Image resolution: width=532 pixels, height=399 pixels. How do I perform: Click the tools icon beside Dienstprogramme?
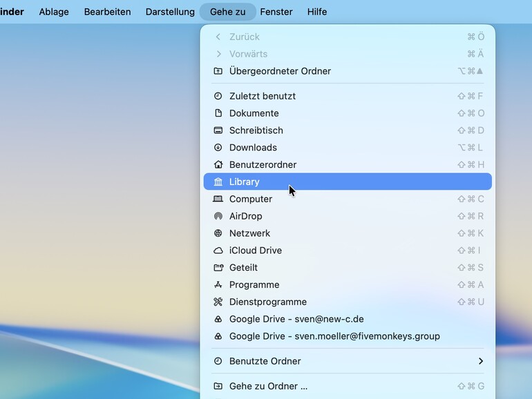(x=218, y=302)
